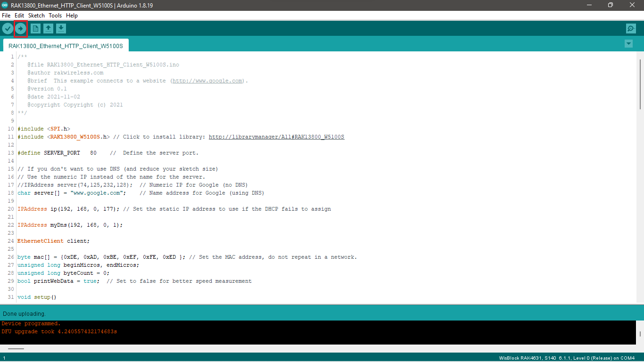
Task: Click the console output scrollbar
Action: tap(640, 334)
